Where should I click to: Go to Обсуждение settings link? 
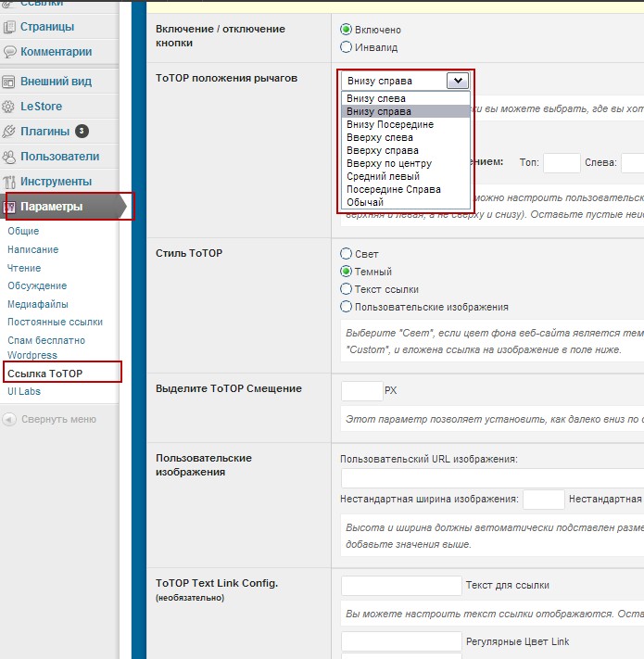37,285
